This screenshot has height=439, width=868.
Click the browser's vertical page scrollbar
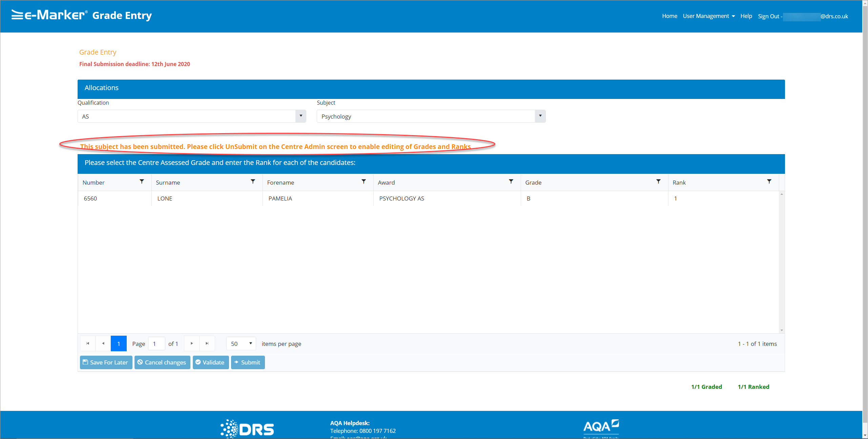(865, 217)
